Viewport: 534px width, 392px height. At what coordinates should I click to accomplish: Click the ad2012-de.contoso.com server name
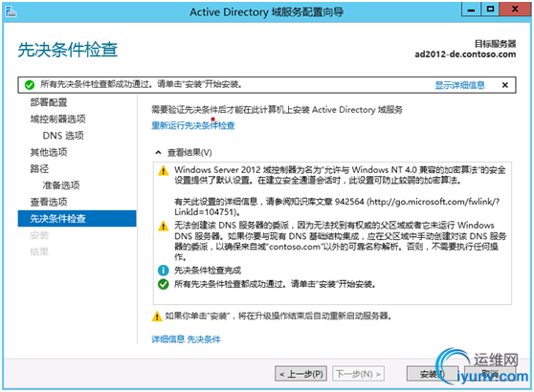coord(465,54)
